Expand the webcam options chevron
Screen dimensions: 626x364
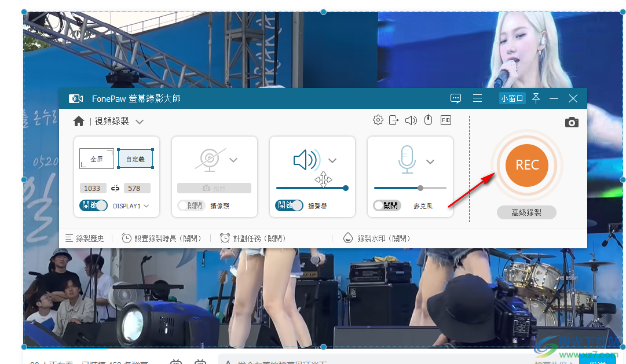(x=233, y=160)
